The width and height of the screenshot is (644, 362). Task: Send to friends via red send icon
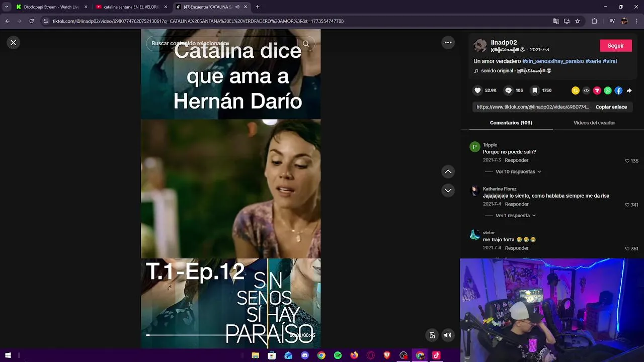pyautogui.click(x=597, y=90)
